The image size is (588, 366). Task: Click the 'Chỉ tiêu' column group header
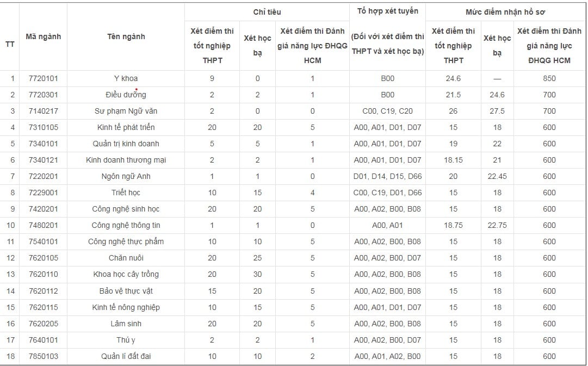pyautogui.click(x=267, y=12)
